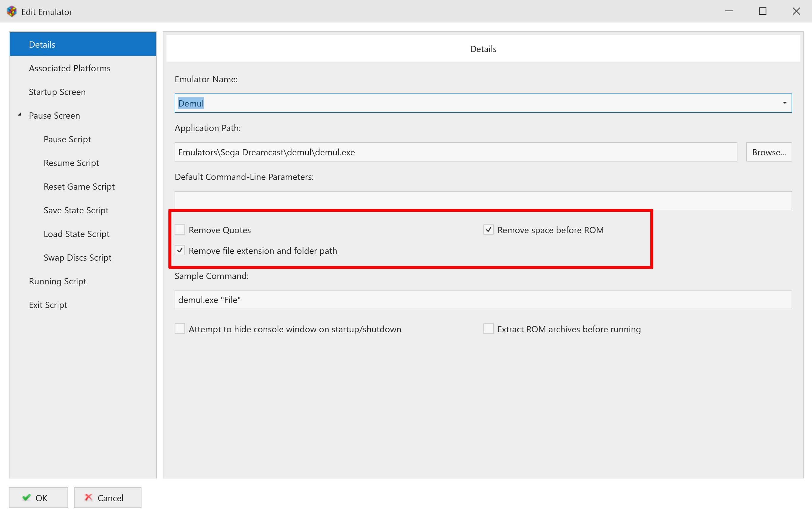Click the Sample Command field
812x516 pixels.
point(483,300)
